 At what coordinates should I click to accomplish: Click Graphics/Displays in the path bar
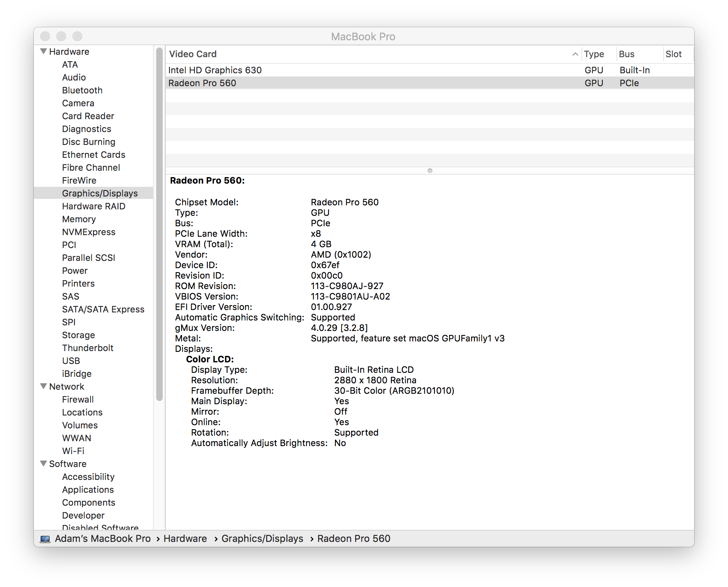coord(263,539)
